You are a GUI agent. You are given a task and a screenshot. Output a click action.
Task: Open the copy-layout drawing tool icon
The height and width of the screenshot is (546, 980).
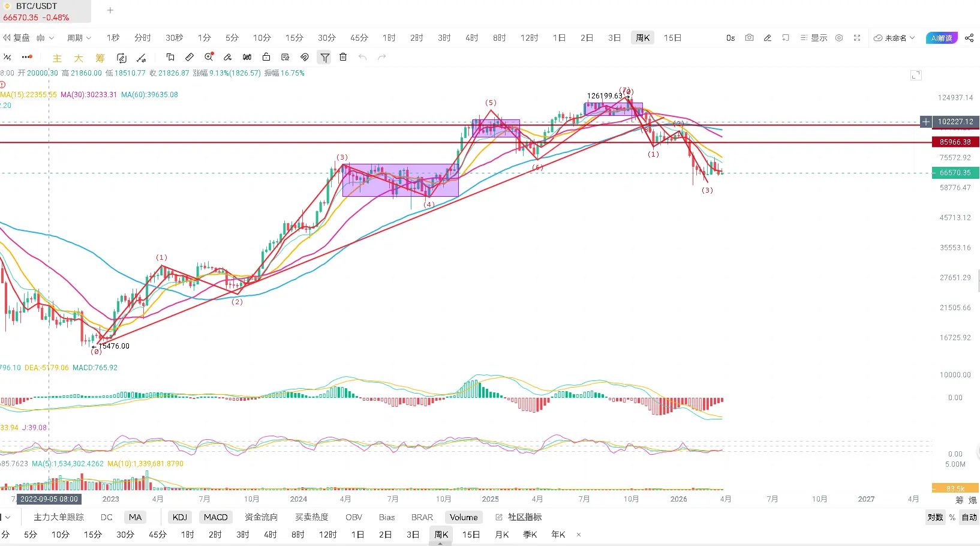[170, 57]
